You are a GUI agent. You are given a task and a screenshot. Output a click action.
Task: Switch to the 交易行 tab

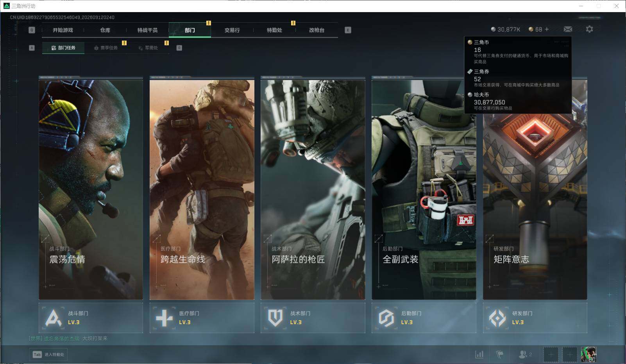click(x=232, y=30)
